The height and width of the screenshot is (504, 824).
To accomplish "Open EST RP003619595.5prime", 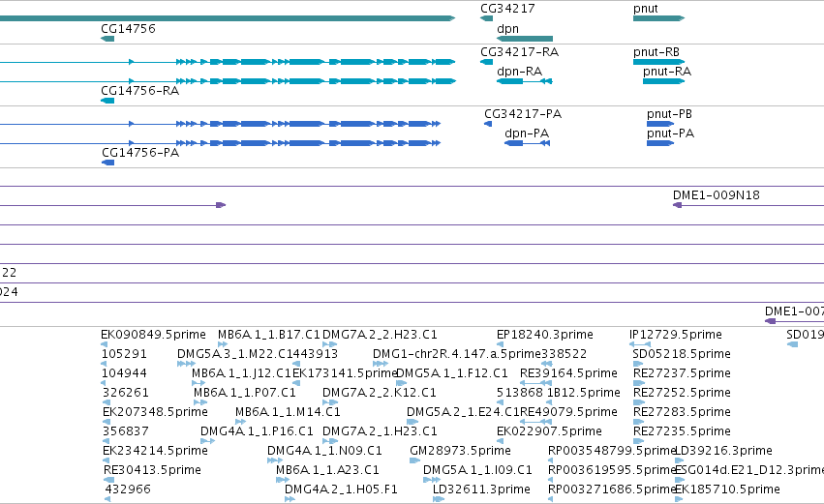I will pos(611,470).
